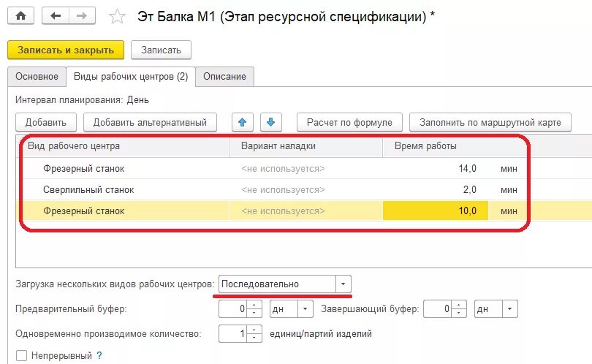Click мин unit in the 14,0 row

point(509,169)
